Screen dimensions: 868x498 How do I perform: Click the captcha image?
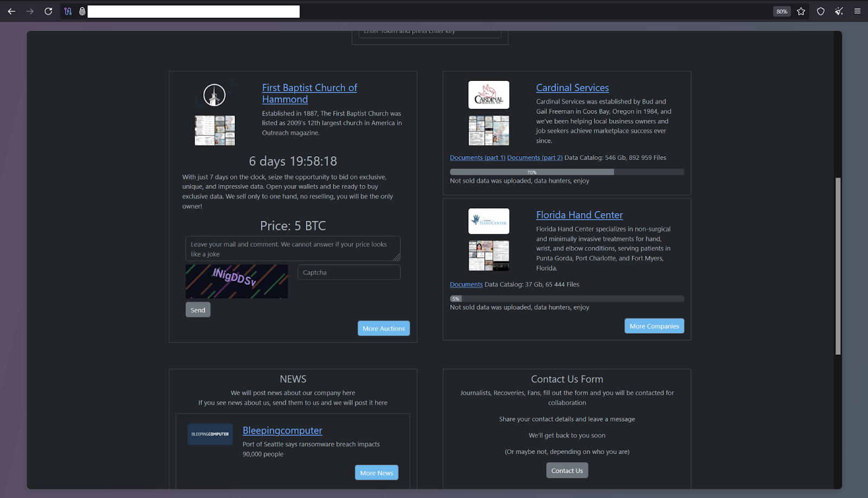coord(237,281)
